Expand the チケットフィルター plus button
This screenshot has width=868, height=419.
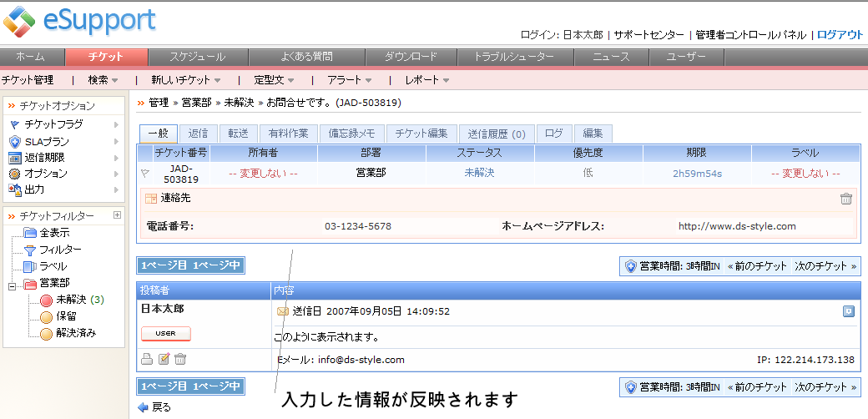coord(117,215)
